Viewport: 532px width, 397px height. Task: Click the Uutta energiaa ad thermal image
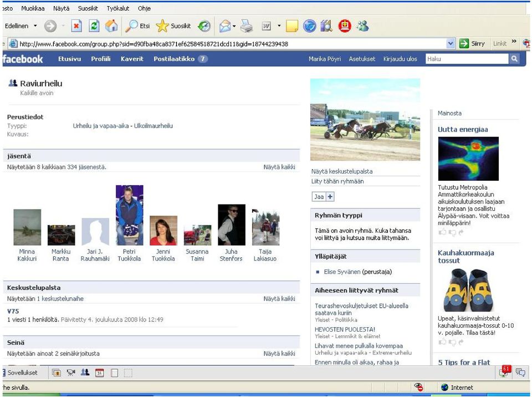point(468,159)
